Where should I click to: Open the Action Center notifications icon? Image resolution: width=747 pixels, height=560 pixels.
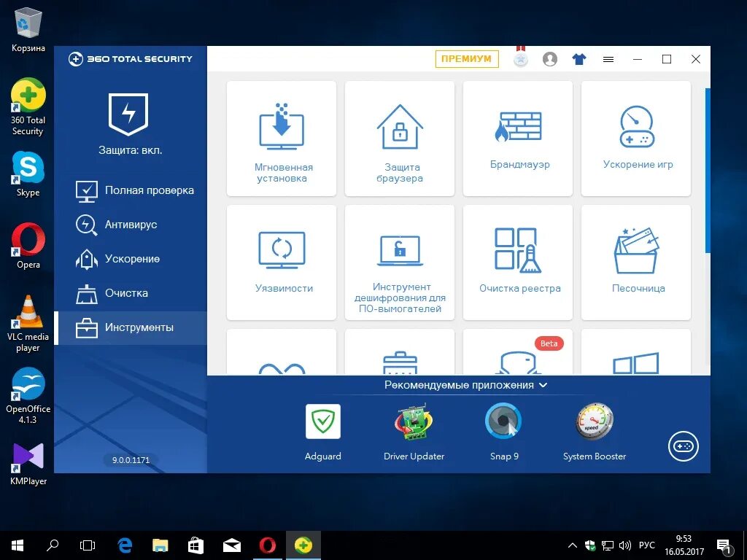[x=724, y=547]
